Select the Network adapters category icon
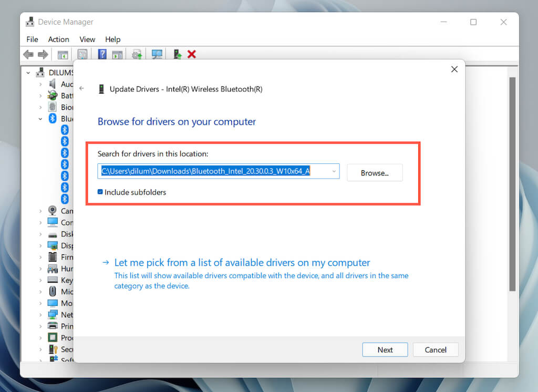Image resolution: width=538 pixels, height=392 pixels. pyautogui.click(x=53, y=314)
